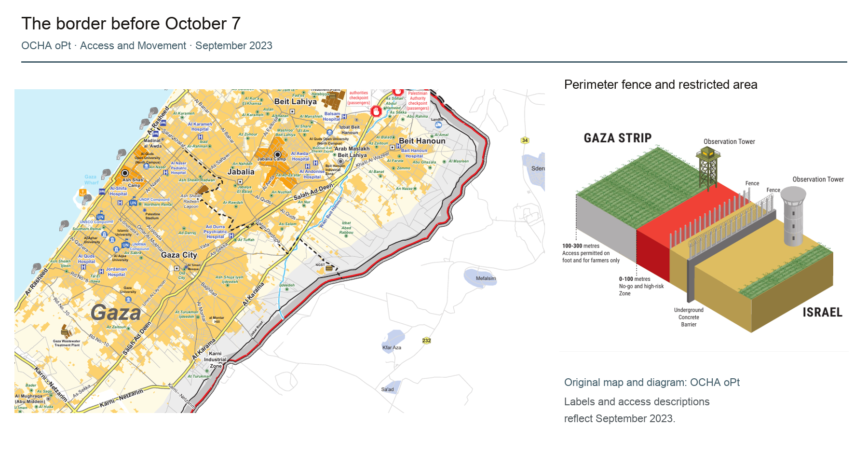Screen dimensions: 868x468
Task: Click the 'The border before October 7' heading
Action: point(131,23)
